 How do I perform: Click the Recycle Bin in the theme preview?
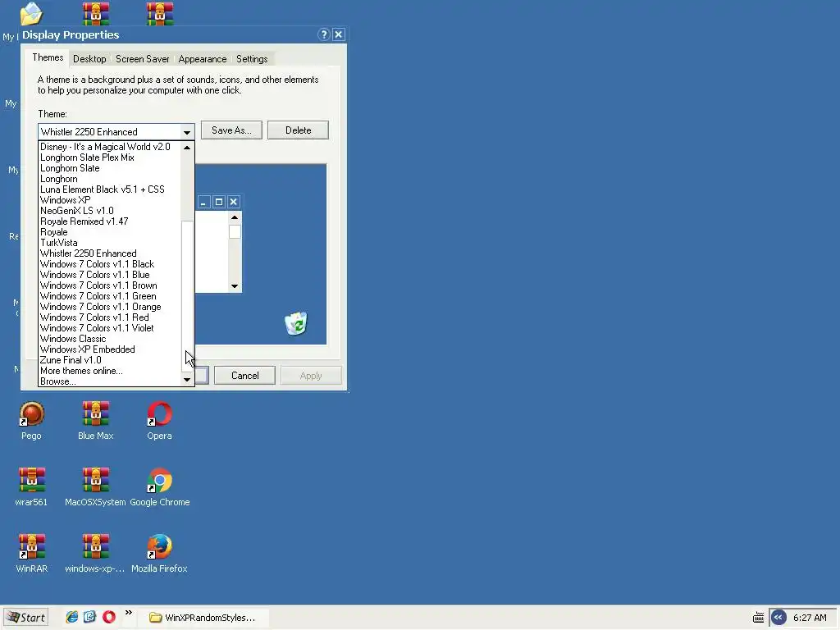(295, 323)
